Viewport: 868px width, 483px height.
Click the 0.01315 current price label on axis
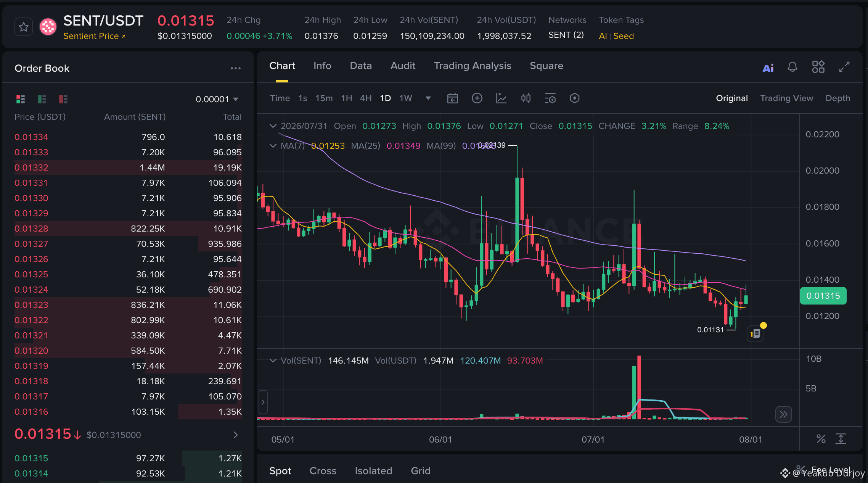point(823,296)
